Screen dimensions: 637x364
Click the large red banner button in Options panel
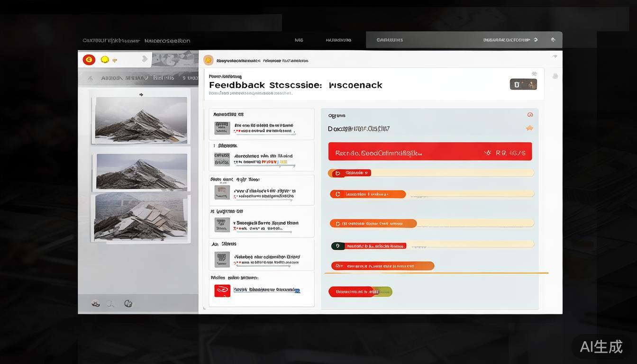click(430, 152)
